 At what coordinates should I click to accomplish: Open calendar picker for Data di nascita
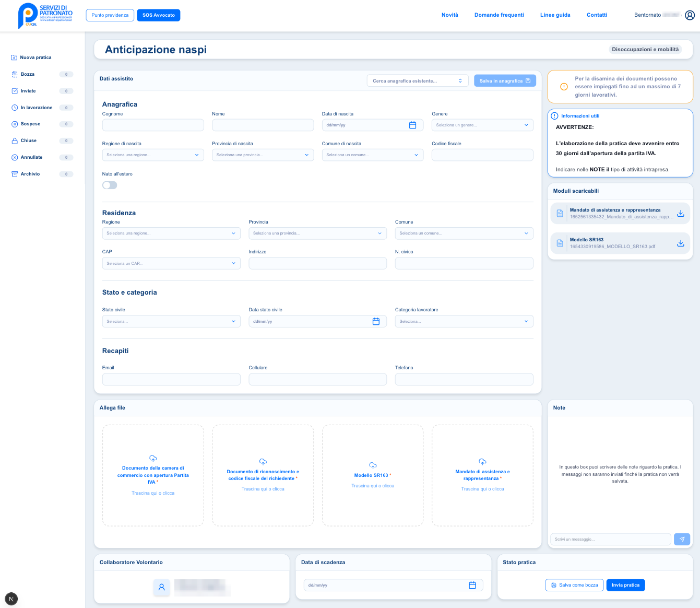point(412,125)
